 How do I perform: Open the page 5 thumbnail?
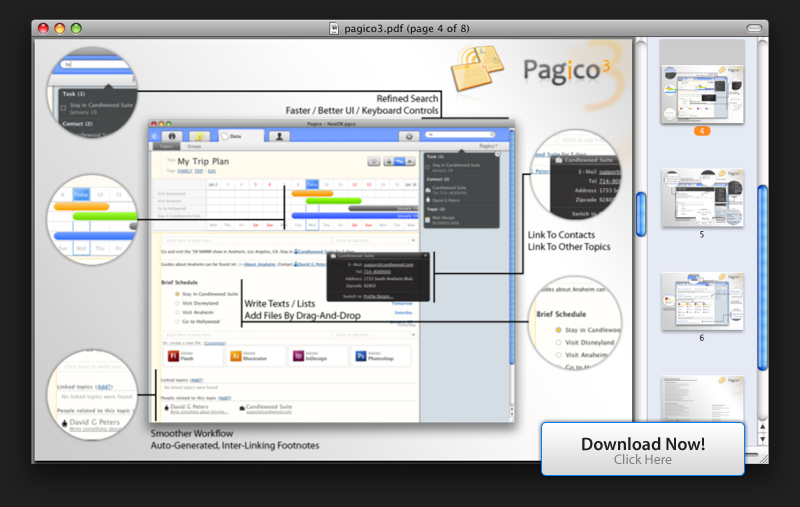click(702, 198)
